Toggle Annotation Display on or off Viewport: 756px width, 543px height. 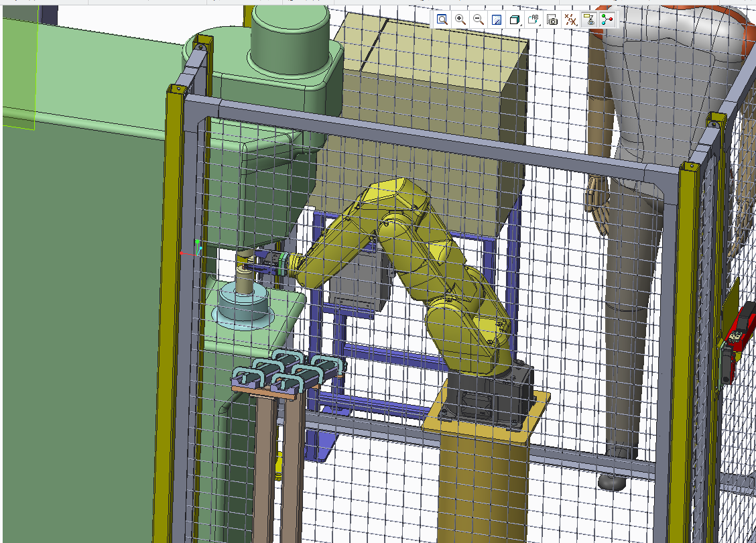tap(589, 19)
